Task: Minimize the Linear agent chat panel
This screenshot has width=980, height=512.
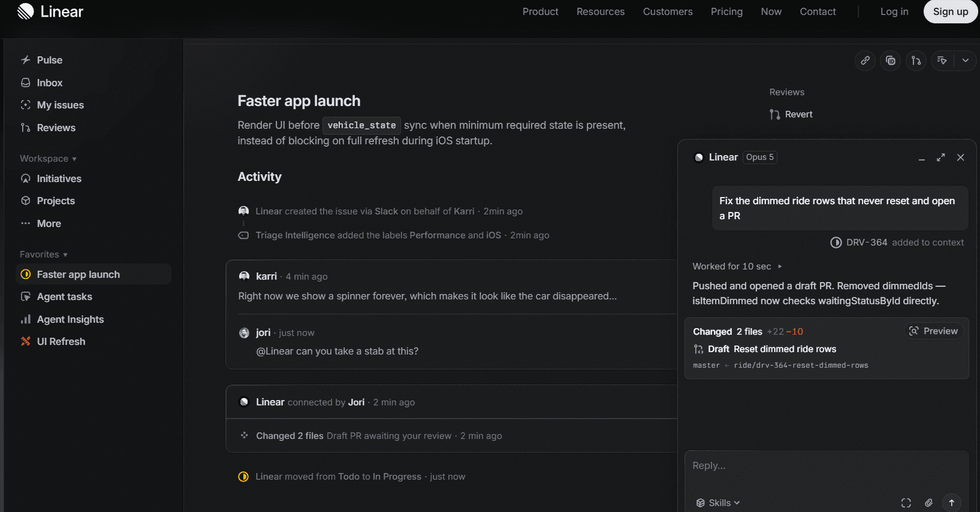Action: coord(922,157)
